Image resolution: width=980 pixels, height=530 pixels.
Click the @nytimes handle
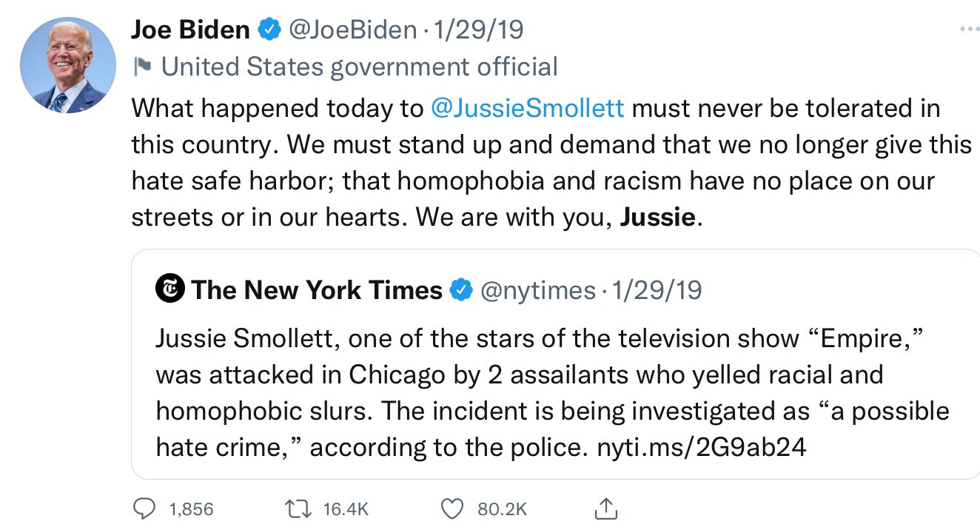tap(538, 290)
